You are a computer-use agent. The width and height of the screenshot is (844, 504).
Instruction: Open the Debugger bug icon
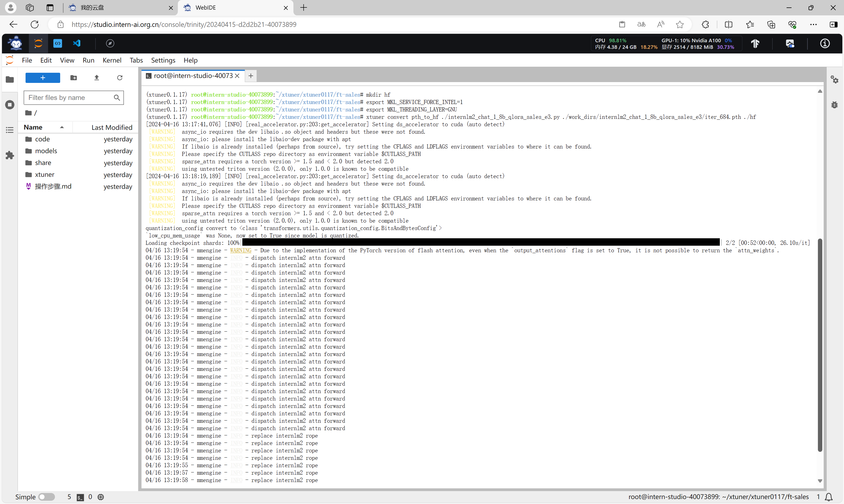click(x=834, y=105)
